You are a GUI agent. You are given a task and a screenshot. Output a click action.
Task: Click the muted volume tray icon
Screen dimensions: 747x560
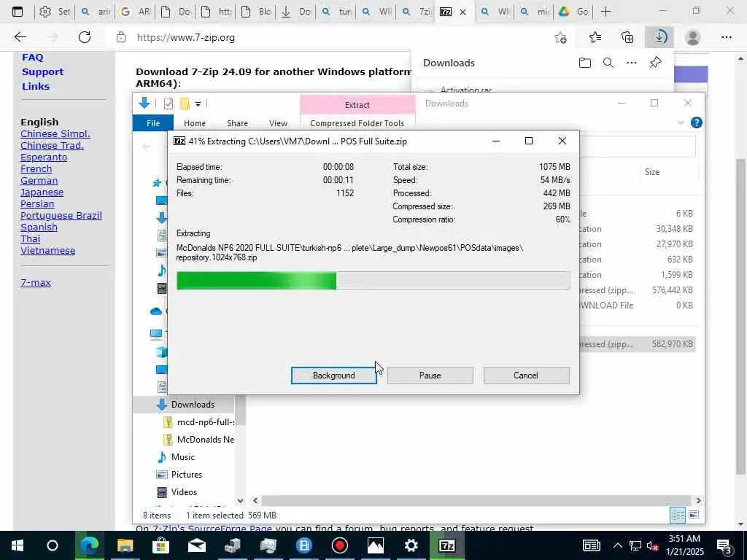[653, 545]
